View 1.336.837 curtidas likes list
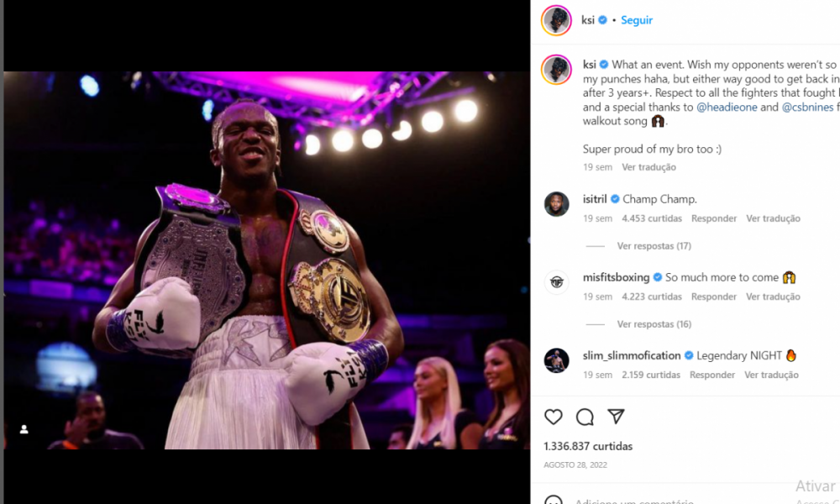Viewport: 840px width, 504px height. [588, 446]
